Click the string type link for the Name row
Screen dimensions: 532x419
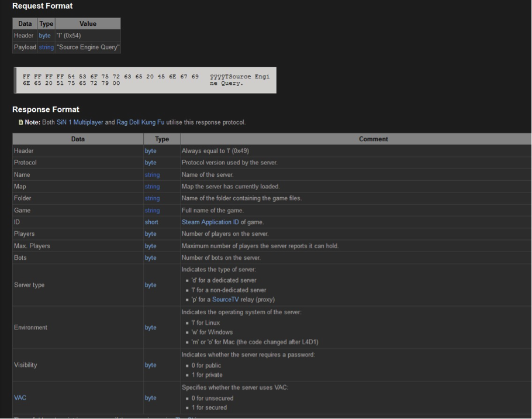click(x=152, y=174)
